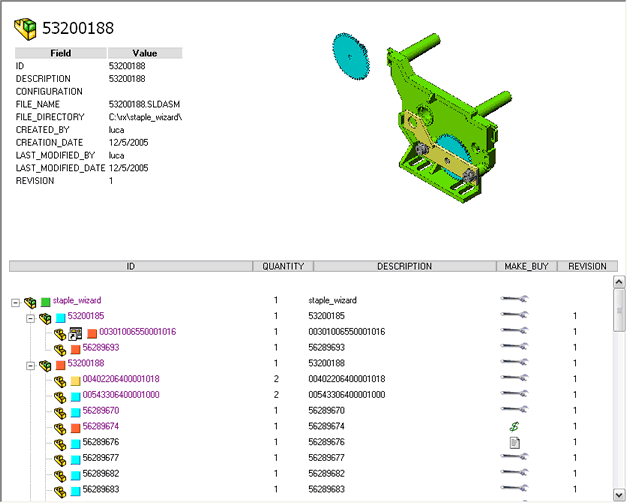627x503 pixels.
Task: Click quantity 2 of 00543306400001000 row
Action: (276, 395)
